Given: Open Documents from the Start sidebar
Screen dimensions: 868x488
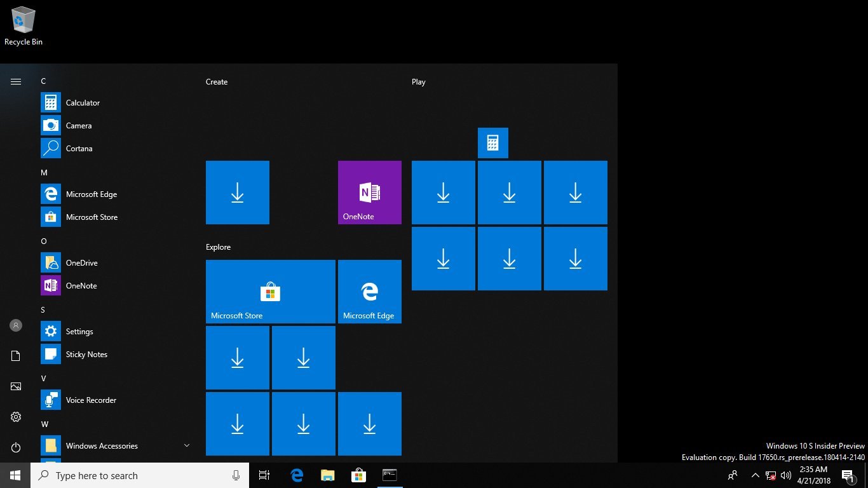Looking at the screenshot, I should (15, 356).
